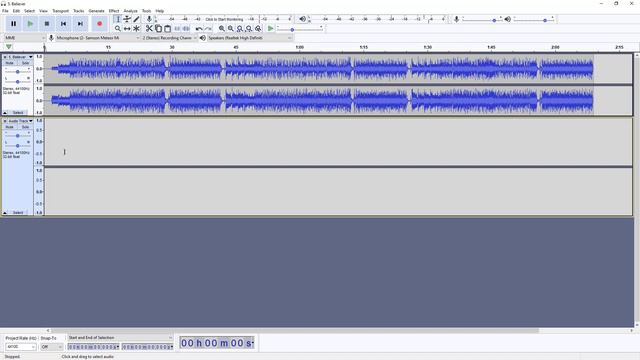This screenshot has width=640, height=360.
Task: Open the MME audio host dropdown
Action: click(25, 38)
